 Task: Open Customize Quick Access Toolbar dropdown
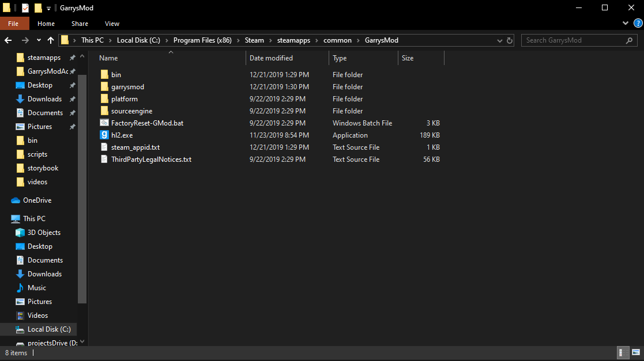[48, 8]
